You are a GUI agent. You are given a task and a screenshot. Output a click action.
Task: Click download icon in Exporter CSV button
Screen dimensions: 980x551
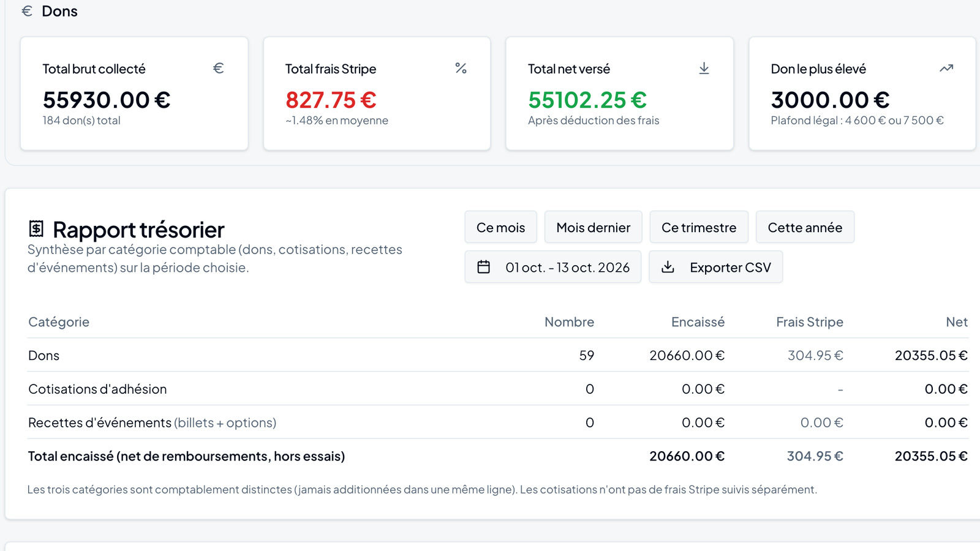(x=668, y=267)
